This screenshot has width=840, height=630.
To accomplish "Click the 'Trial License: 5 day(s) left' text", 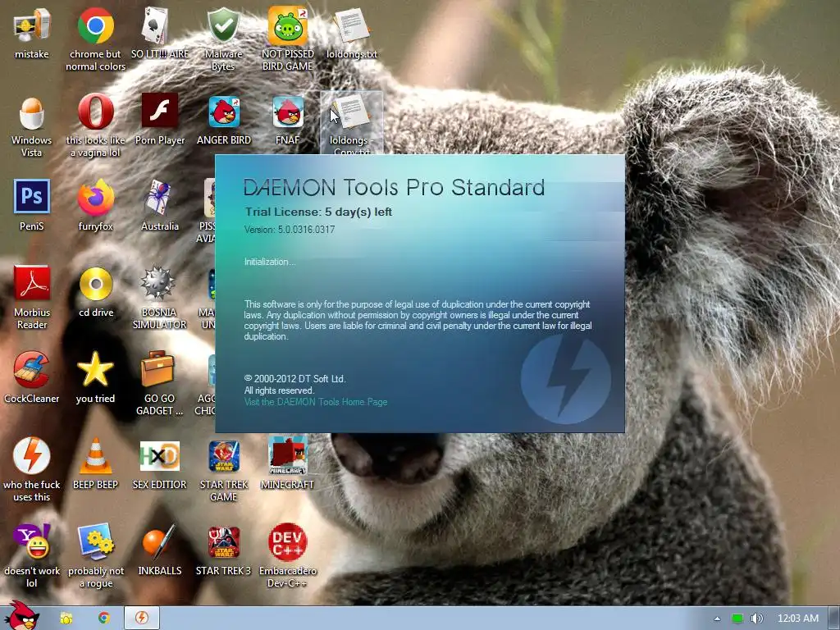I will coord(319,212).
